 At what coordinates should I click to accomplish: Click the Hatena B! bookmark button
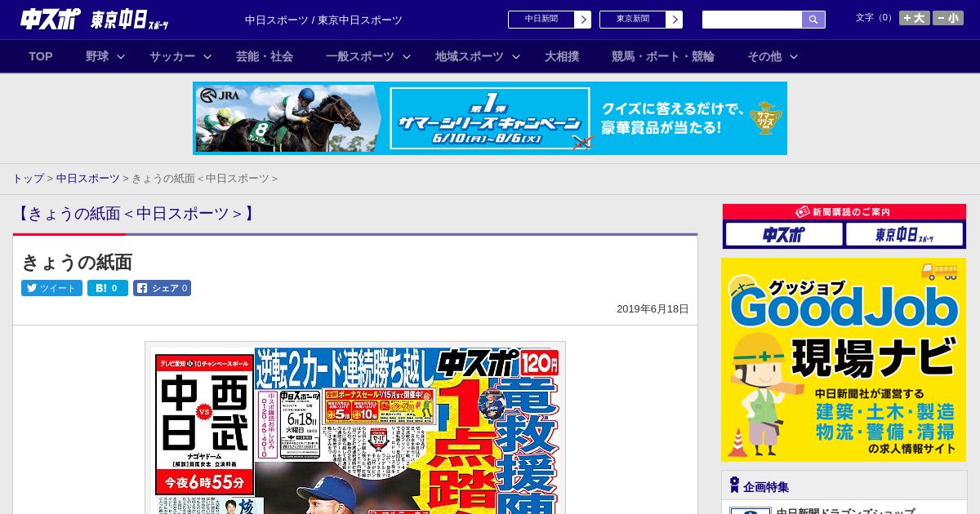click(108, 288)
